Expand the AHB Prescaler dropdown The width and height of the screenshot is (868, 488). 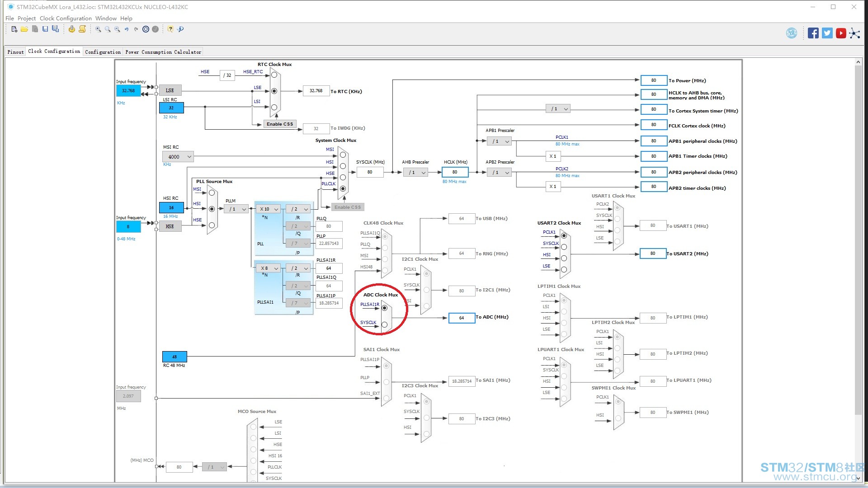(416, 172)
